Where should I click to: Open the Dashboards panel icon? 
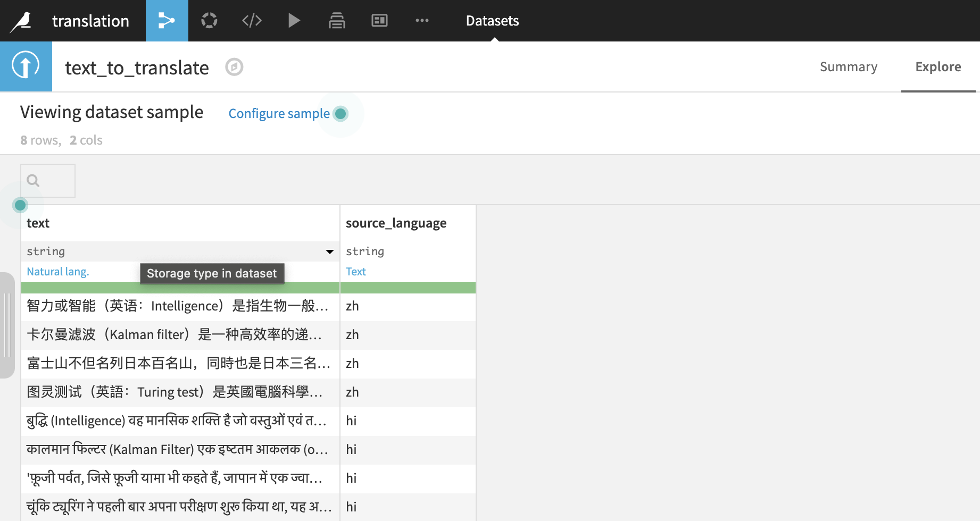379,21
